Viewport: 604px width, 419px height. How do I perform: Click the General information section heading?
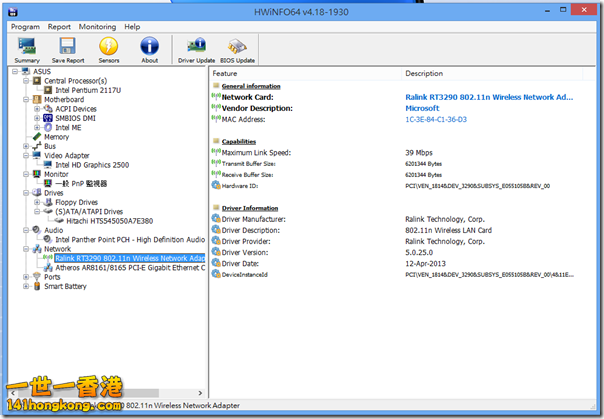pos(251,86)
